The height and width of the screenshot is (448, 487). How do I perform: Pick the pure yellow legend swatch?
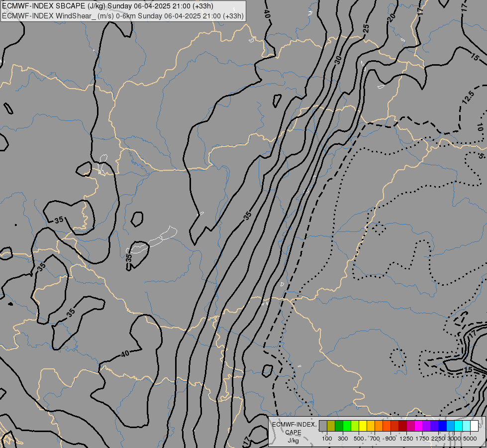[363, 426]
